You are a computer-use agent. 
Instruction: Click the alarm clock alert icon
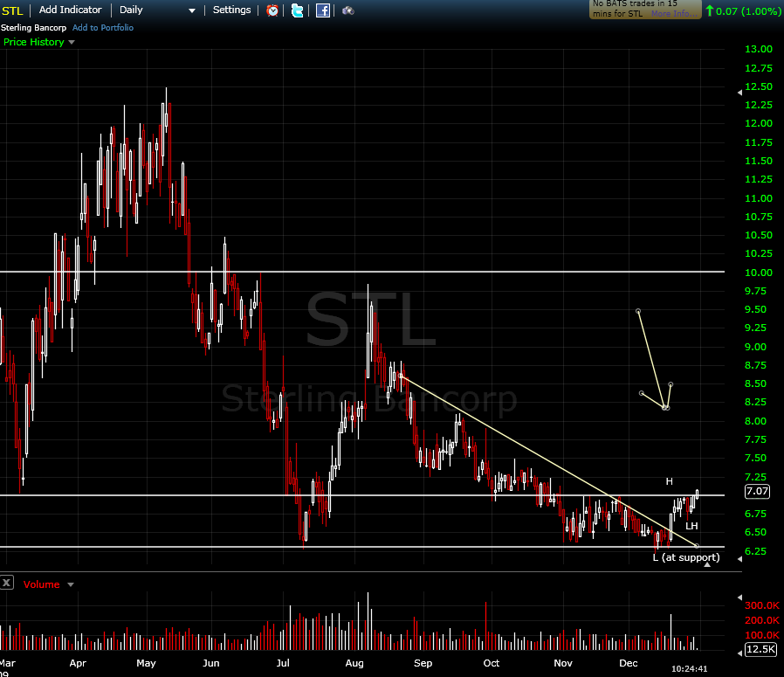click(272, 10)
